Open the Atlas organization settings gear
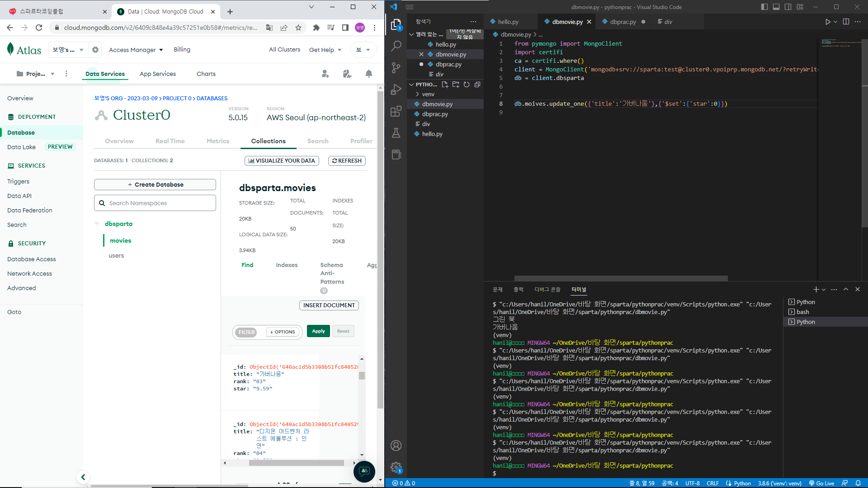The image size is (868, 488). point(95,50)
